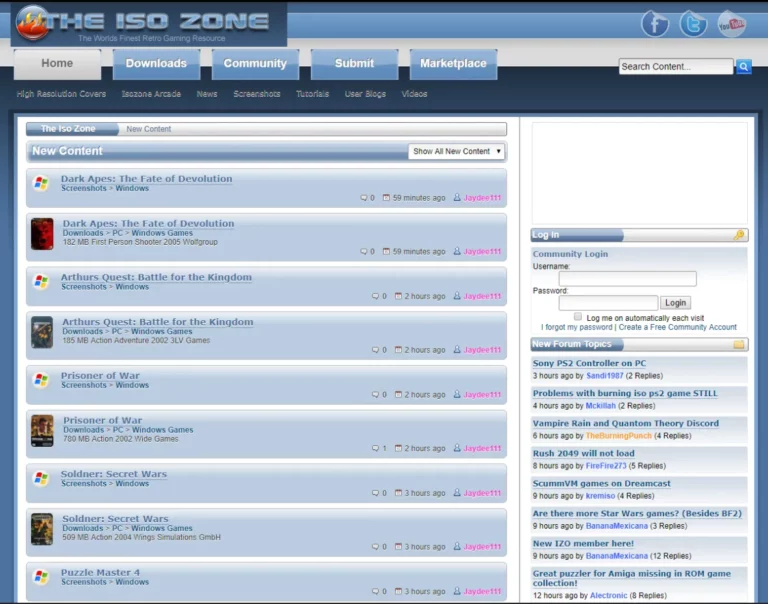
Task: Open Videos submenu link
Action: coord(414,94)
